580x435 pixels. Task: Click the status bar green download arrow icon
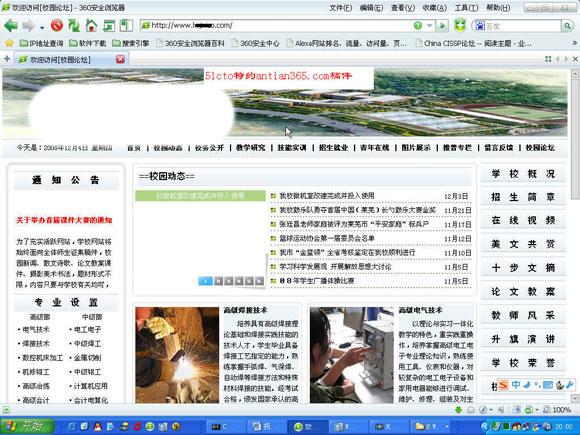click(x=458, y=410)
